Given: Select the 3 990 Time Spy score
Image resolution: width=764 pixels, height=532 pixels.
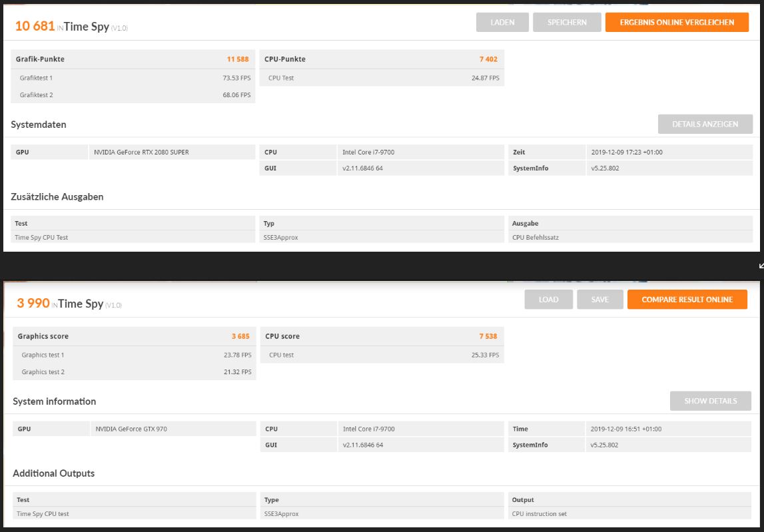Looking at the screenshot, I should pyautogui.click(x=33, y=303).
